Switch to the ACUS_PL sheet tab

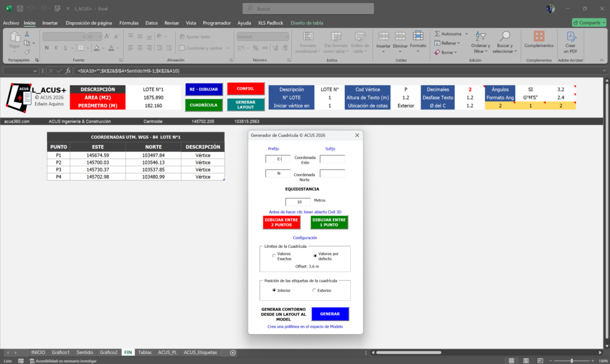click(x=167, y=352)
